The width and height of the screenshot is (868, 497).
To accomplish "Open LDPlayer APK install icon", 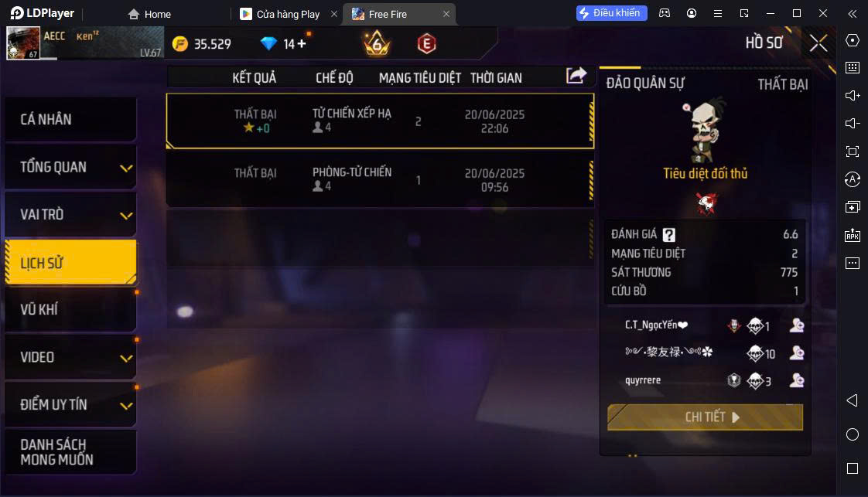I will pos(853,235).
